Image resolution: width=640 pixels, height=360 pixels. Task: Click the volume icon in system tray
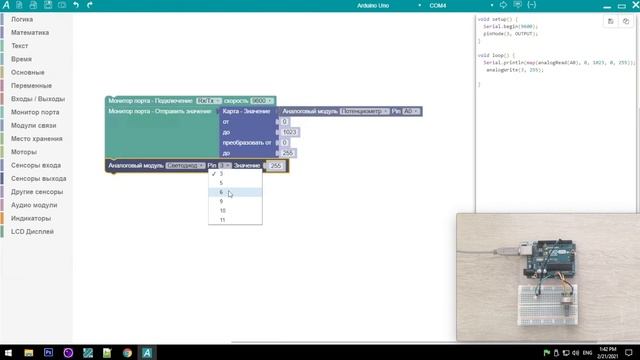(x=576, y=353)
